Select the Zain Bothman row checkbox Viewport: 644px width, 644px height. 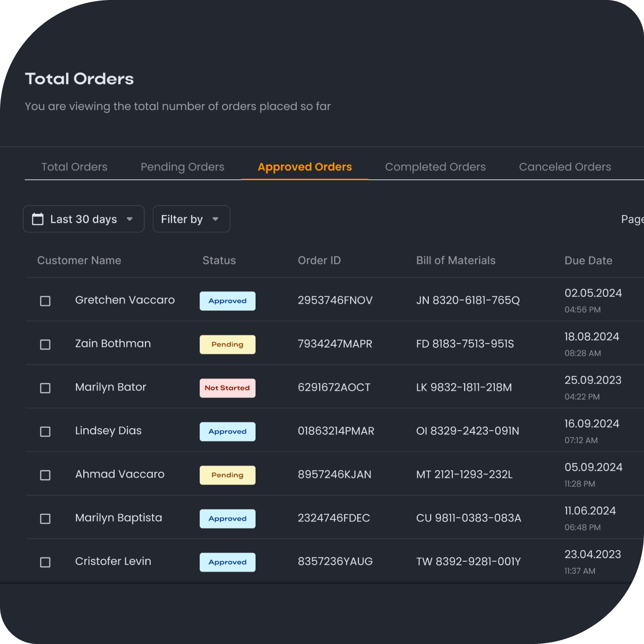pyautogui.click(x=45, y=344)
